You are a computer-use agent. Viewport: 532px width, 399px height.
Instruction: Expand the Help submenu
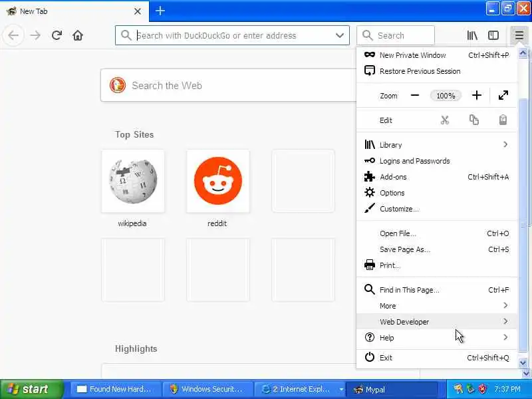[437, 338]
